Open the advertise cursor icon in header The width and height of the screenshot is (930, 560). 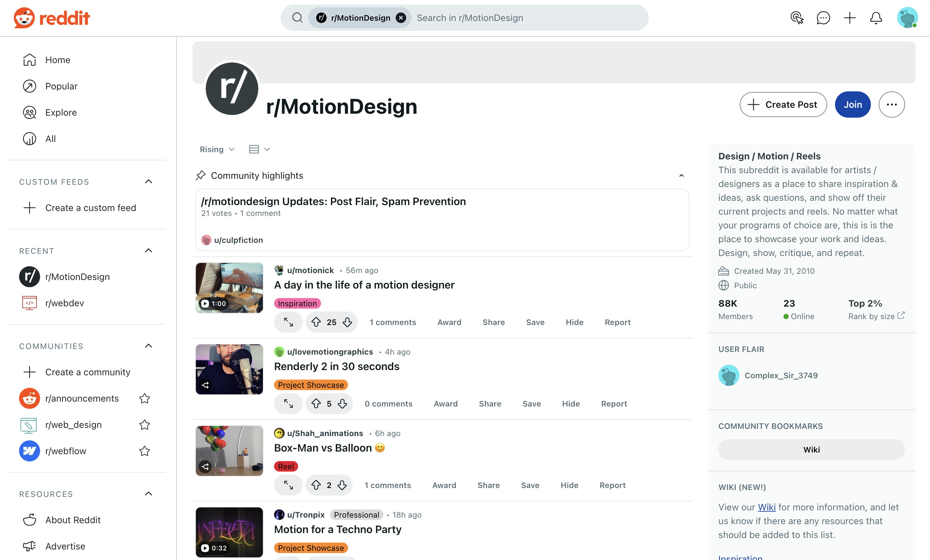(x=797, y=18)
